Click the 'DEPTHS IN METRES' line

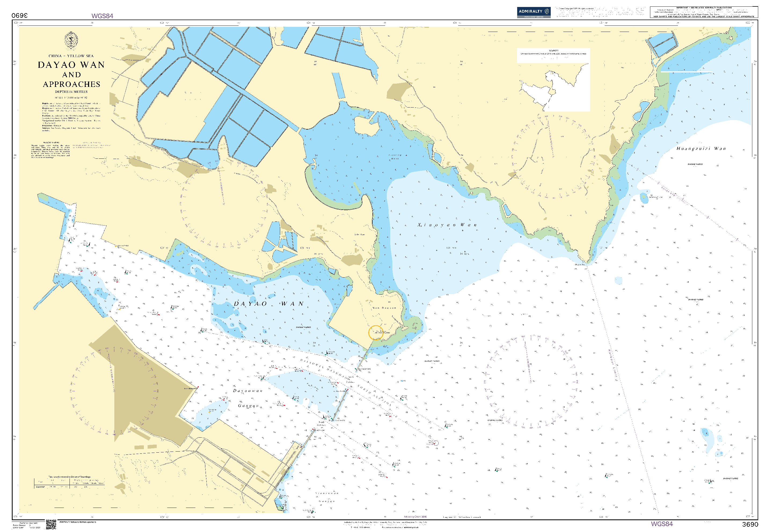pos(71,92)
